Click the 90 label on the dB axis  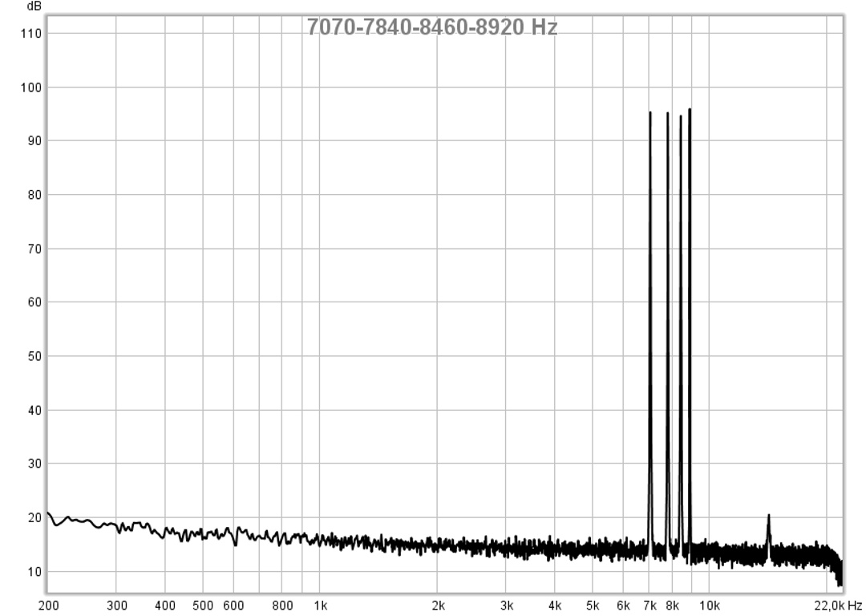35,140
